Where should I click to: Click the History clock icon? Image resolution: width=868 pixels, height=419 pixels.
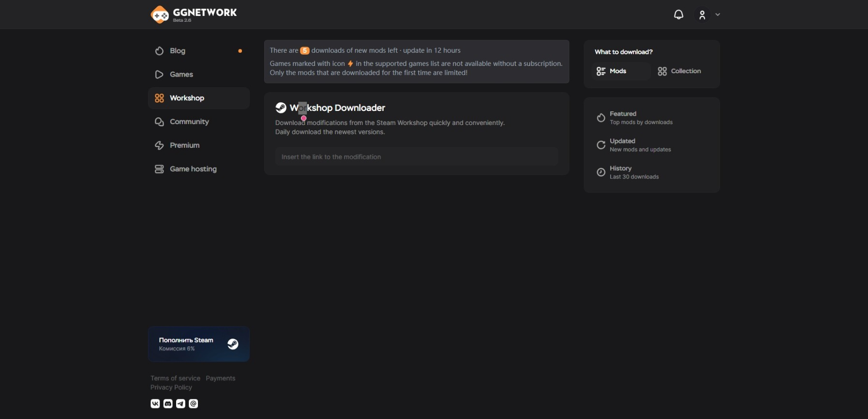601,172
